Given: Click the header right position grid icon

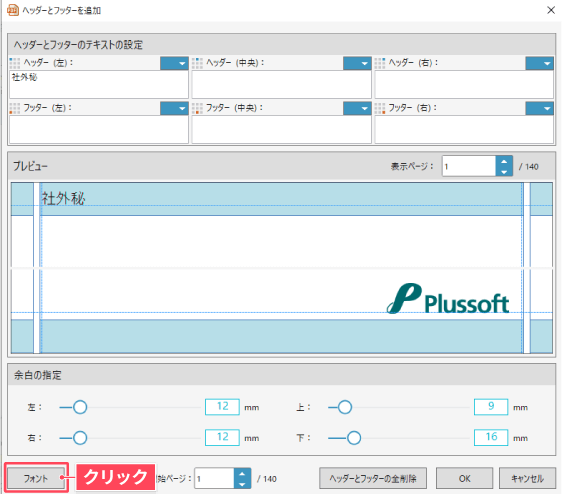Looking at the screenshot, I should pyautogui.click(x=380, y=63).
